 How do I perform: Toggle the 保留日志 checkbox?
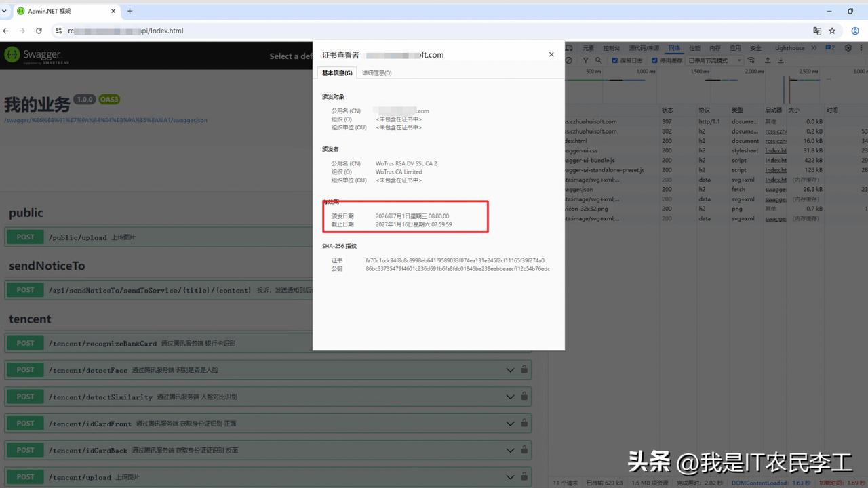click(615, 60)
